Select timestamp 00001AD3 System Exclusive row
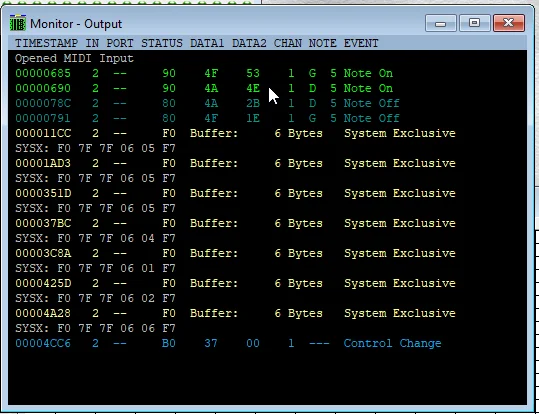Screen dimensions: 539x414 (x=235, y=163)
